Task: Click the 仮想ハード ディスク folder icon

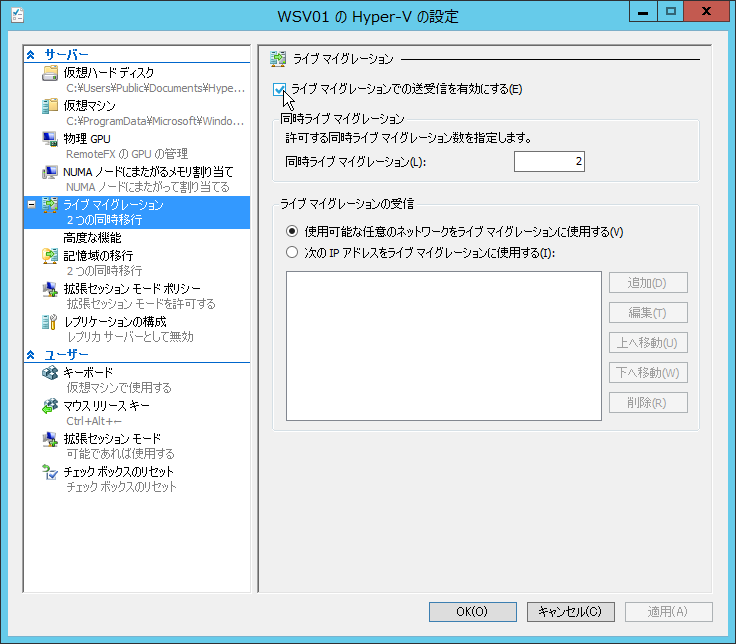Action: [x=50, y=73]
